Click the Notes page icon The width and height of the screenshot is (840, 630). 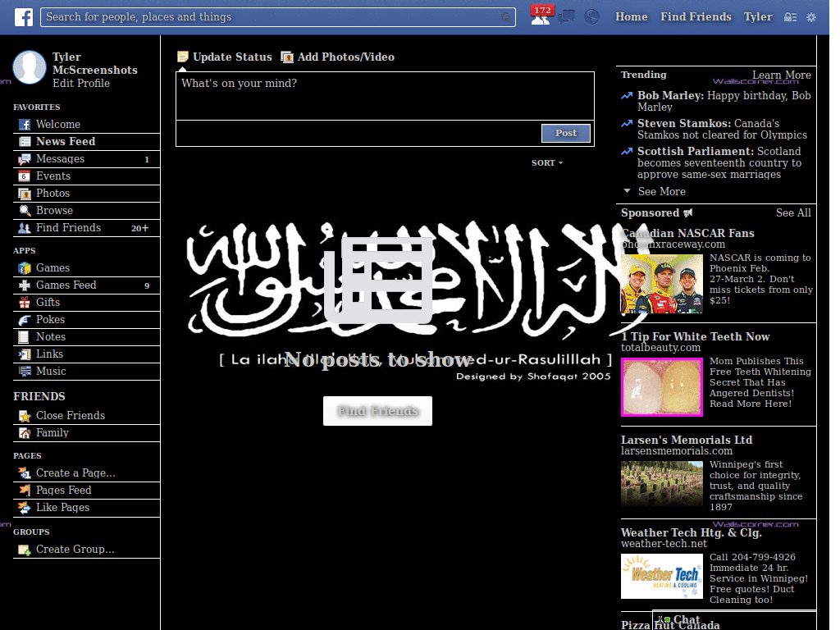click(x=24, y=337)
